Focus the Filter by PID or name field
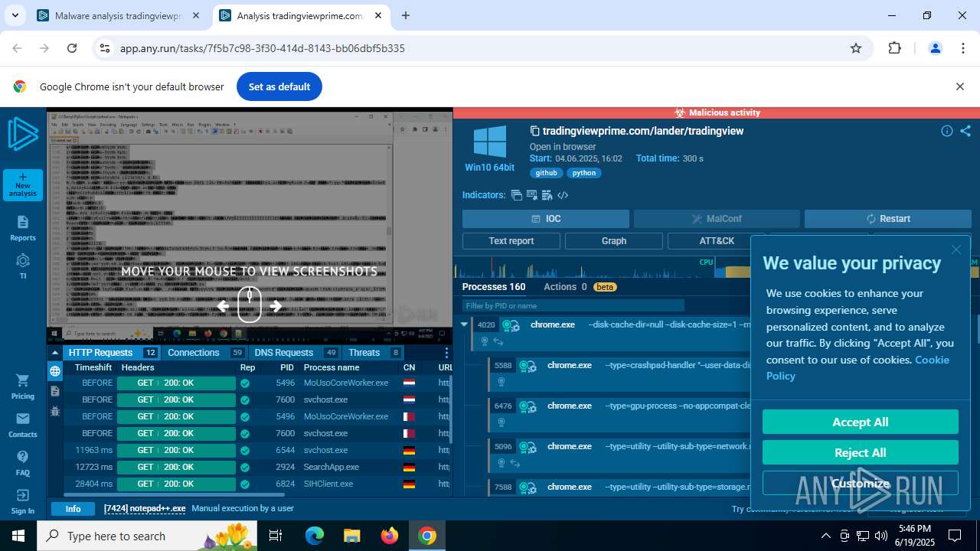 coord(573,305)
